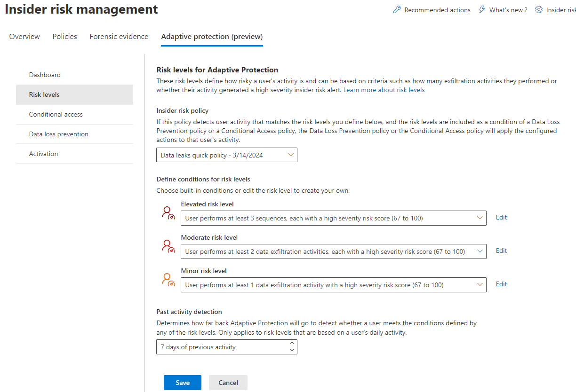Click the What's new lightning icon

point(481,10)
